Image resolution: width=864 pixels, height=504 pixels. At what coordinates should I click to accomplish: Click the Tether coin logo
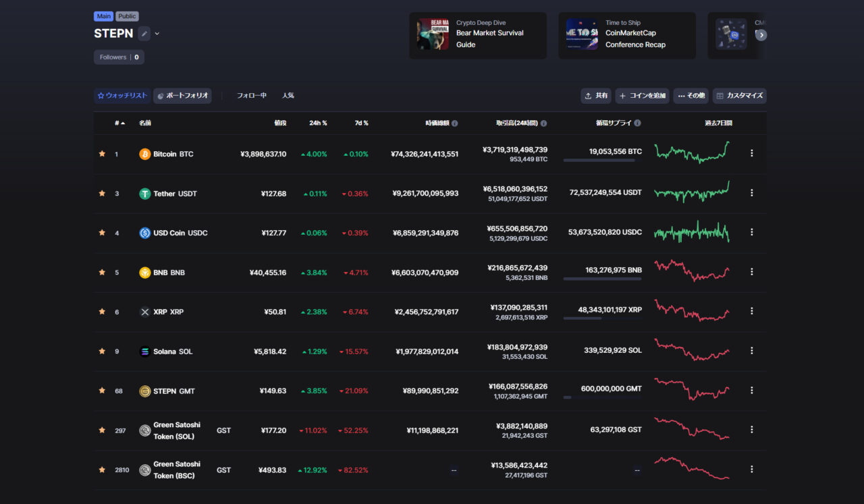click(x=144, y=194)
